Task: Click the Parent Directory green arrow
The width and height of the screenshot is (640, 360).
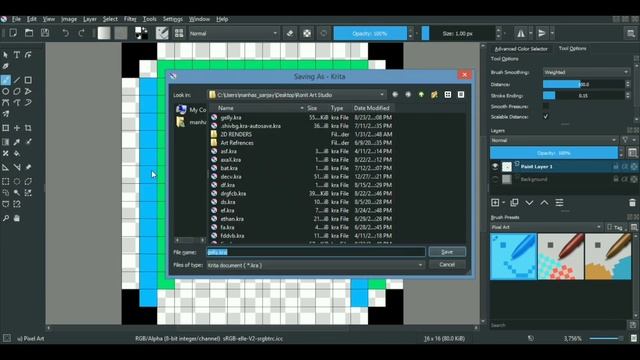Action: [421, 95]
